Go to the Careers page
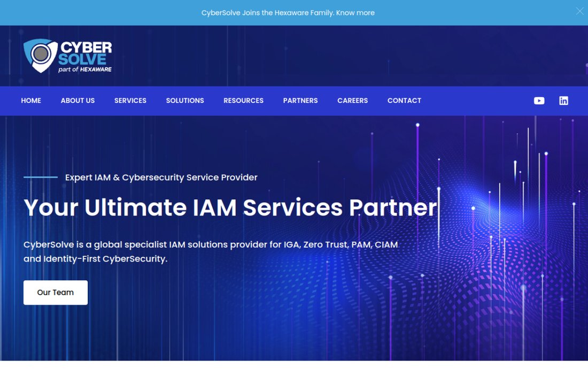588x392 pixels. (x=352, y=101)
